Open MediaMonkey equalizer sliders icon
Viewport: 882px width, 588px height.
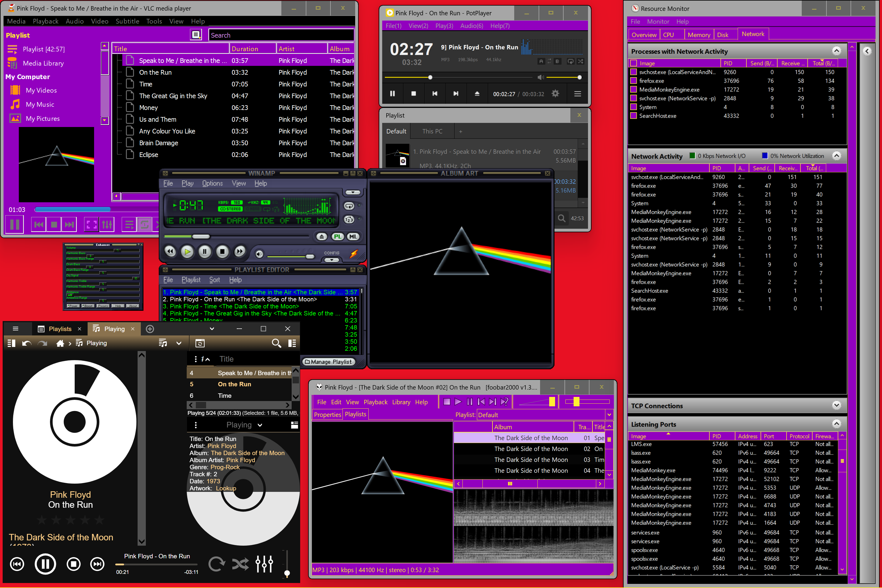tap(264, 564)
